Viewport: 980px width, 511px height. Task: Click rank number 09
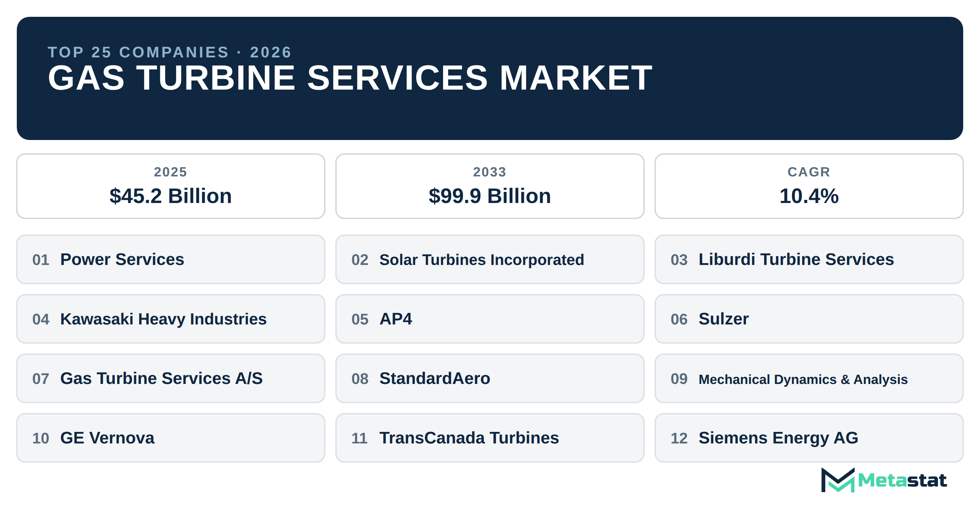click(679, 379)
